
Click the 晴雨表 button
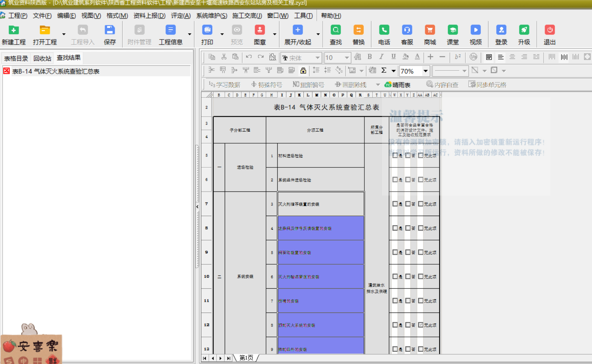[x=397, y=85]
